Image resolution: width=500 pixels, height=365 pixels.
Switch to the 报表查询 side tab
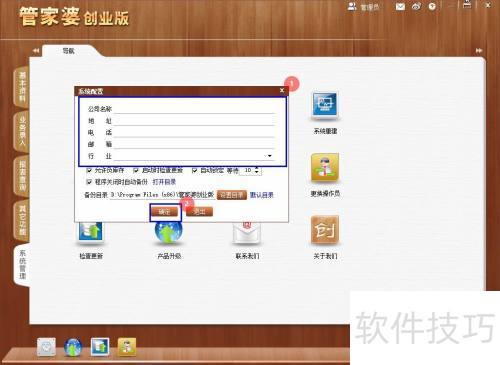[22, 176]
